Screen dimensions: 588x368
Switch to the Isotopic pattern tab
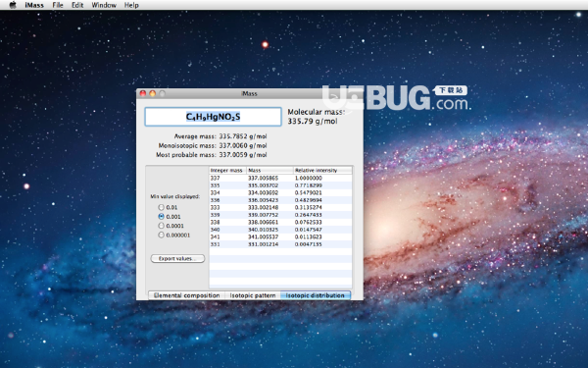coord(253,295)
